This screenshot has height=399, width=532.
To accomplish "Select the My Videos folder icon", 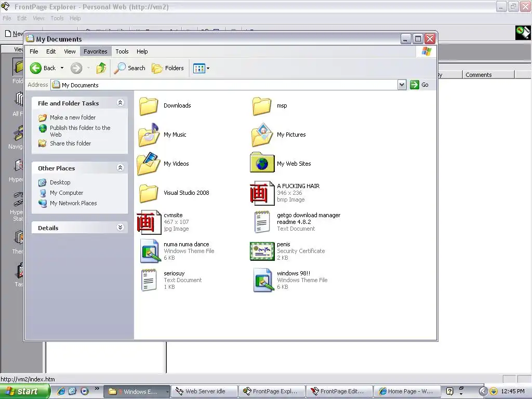I will (x=149, y=164).
